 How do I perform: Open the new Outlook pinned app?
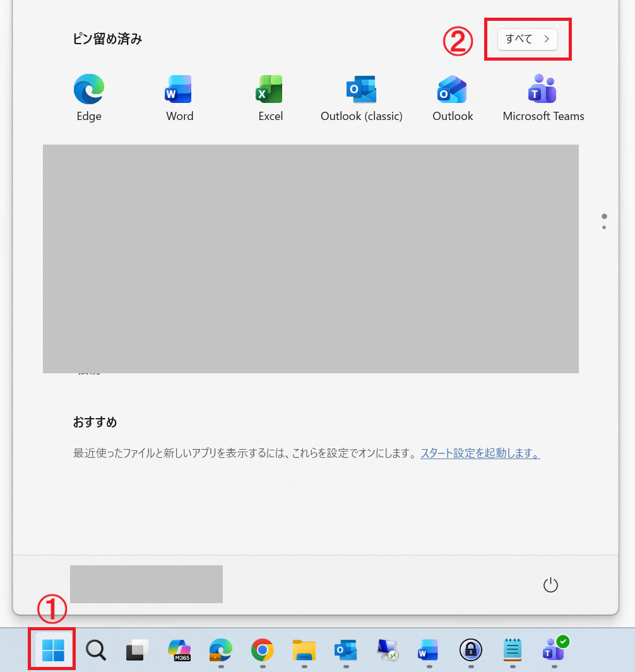point(452,89)
